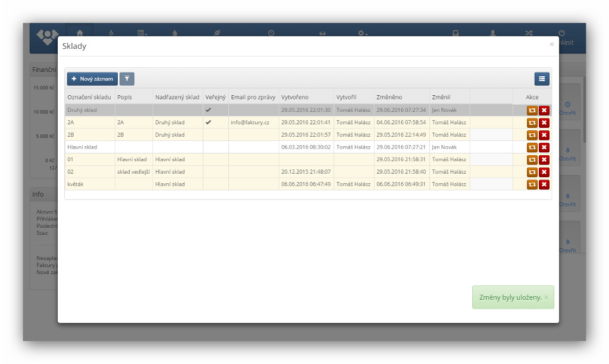609x364 pixels.
Task: Delete Hlavní sklad row using red X
Action: [x=544, y=148]
